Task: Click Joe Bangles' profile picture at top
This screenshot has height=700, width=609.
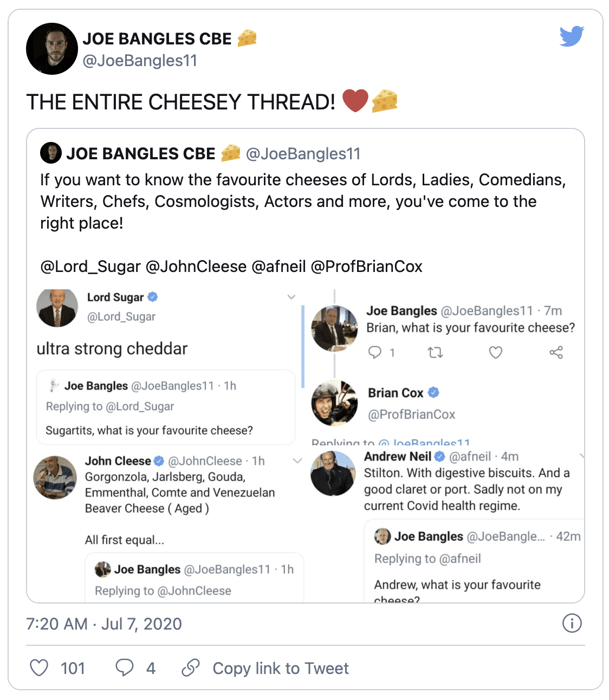Action: (52, 49)
